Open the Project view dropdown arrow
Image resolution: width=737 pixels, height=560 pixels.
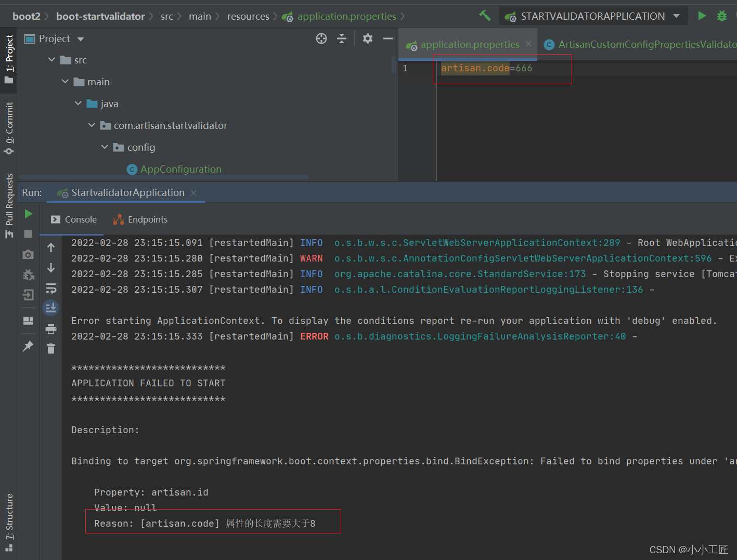[x=81, y=39]
